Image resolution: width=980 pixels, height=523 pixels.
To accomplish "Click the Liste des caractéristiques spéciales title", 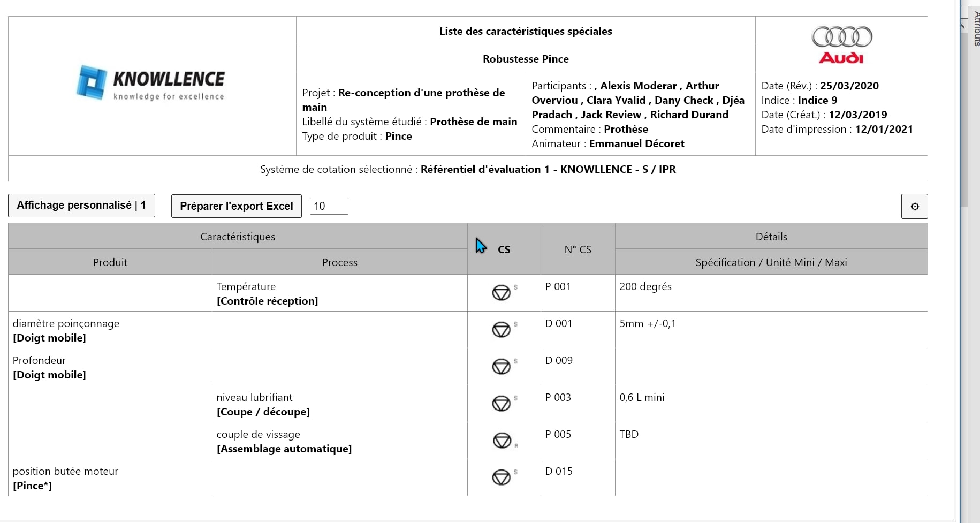I will tap(526, 31).
